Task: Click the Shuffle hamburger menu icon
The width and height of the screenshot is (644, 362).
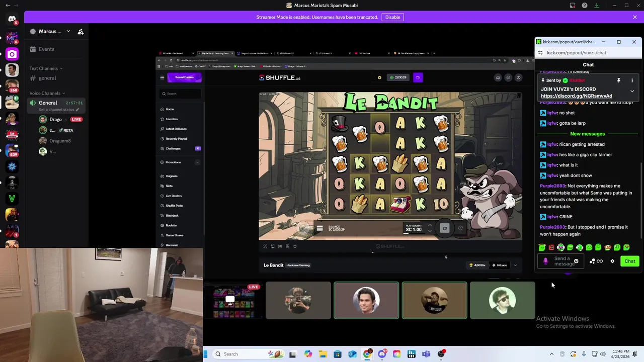Action: coord(162,77)
